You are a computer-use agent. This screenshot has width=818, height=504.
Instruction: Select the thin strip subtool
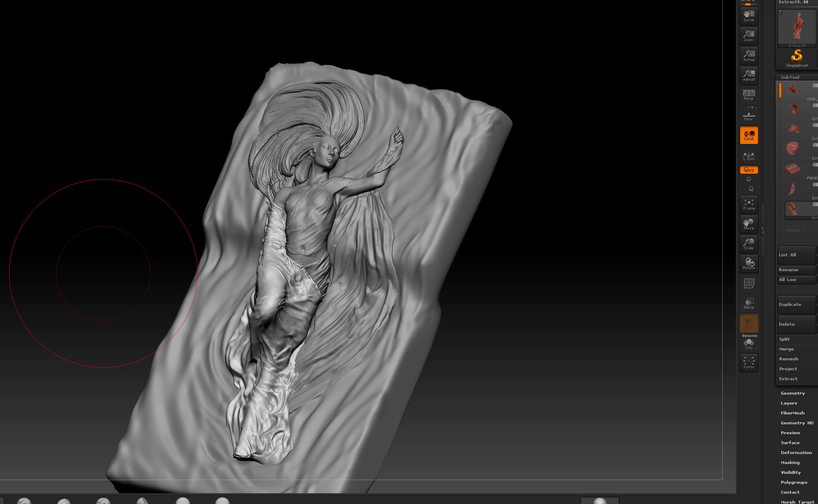(801, 190)
